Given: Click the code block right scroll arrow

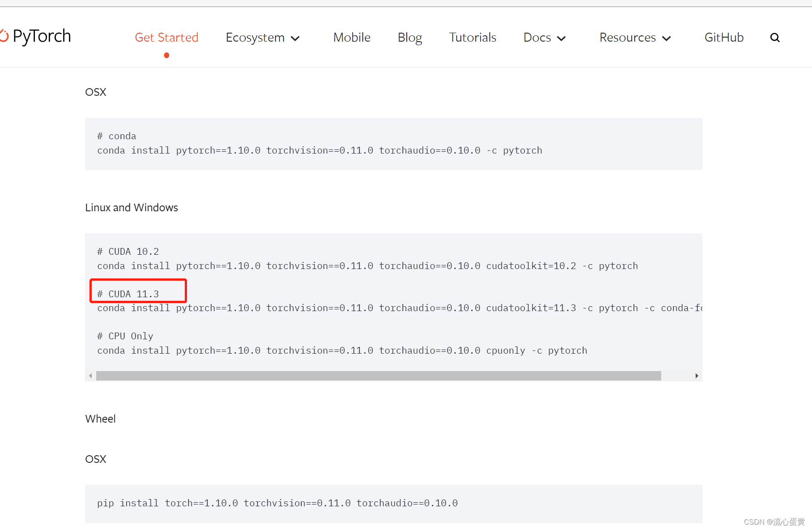Looking at the screenshot, I should click(697, 376).
